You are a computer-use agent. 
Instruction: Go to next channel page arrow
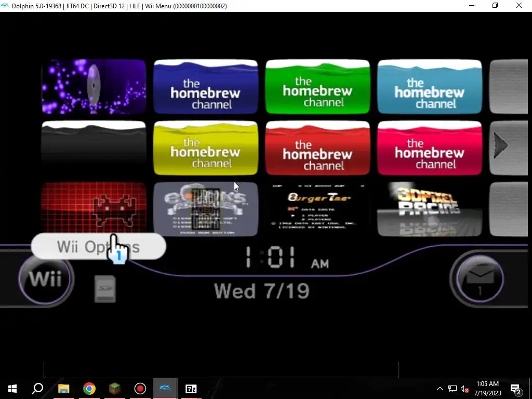pyautogui.click(x=501, y=145)
